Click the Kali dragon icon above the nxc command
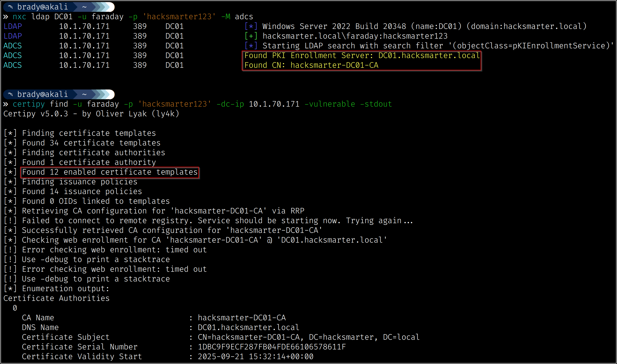This screenshot has height=364, width=617. click(x=10, y=7)
